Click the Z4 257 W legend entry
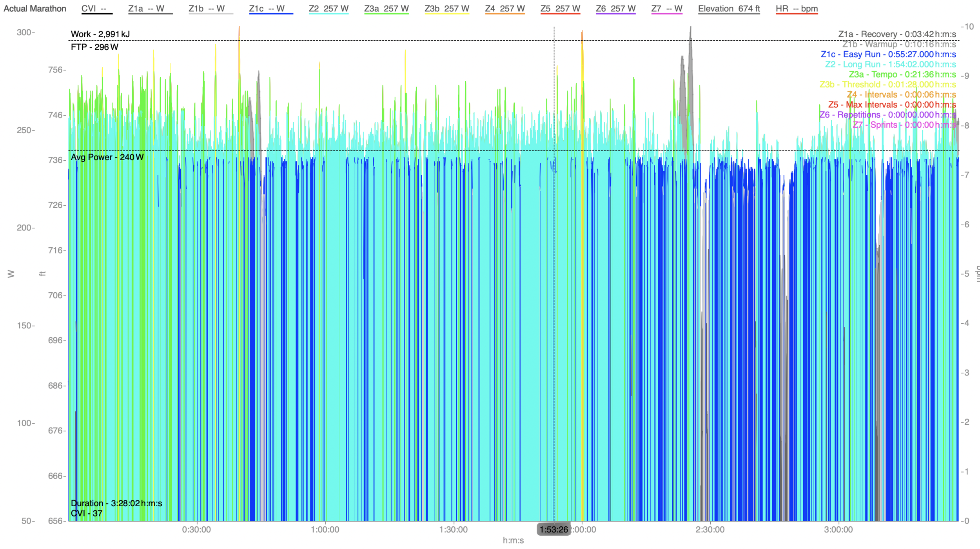This screenshot has width=980, height=549. coord(505,9)
